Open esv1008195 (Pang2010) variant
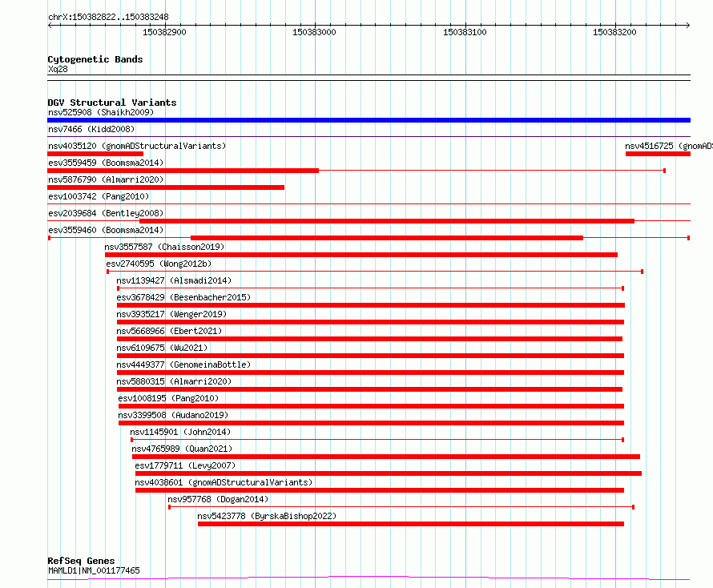 pos(168,398)
